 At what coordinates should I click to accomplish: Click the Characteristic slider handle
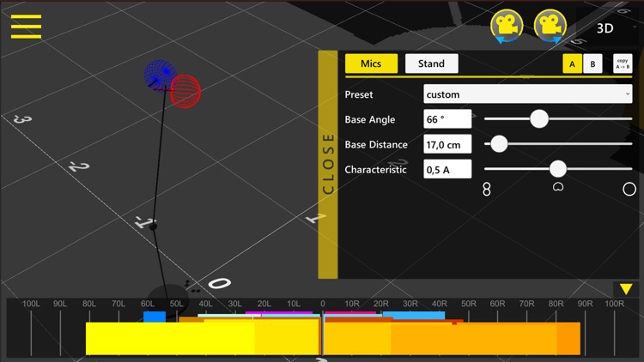click(x=558, y=169)
